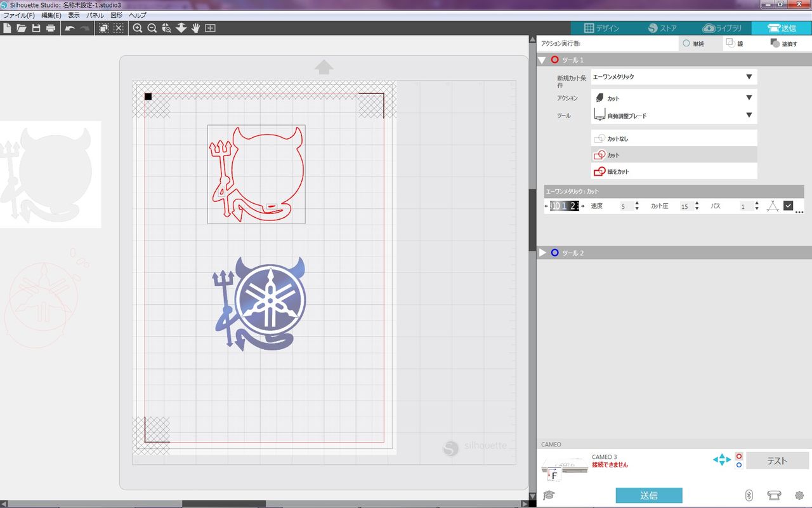Expand the ツール 2 section
Screen dimensions: 812x508
coord(542,253)
